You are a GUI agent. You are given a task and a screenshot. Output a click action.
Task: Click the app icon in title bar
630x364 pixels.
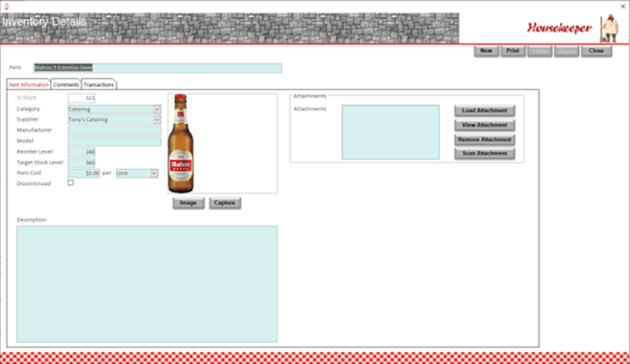(x=6, y=6)
